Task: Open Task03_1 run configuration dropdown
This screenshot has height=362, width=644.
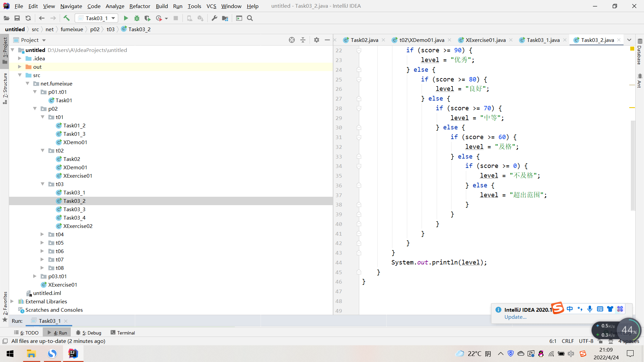Action: [97, 18]
